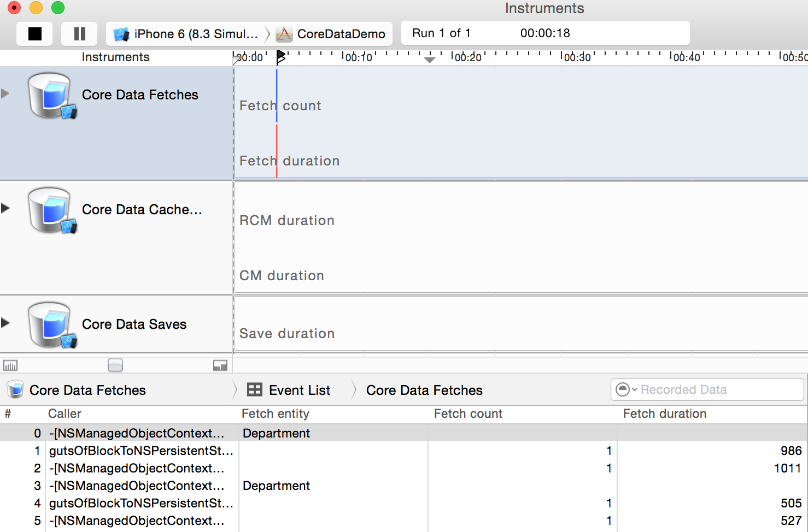This screenshot has width=808, height=532.
Task: Select event row 4 gutsOfBlockToNSPersistentSt
Action: (x=403, y=503)
